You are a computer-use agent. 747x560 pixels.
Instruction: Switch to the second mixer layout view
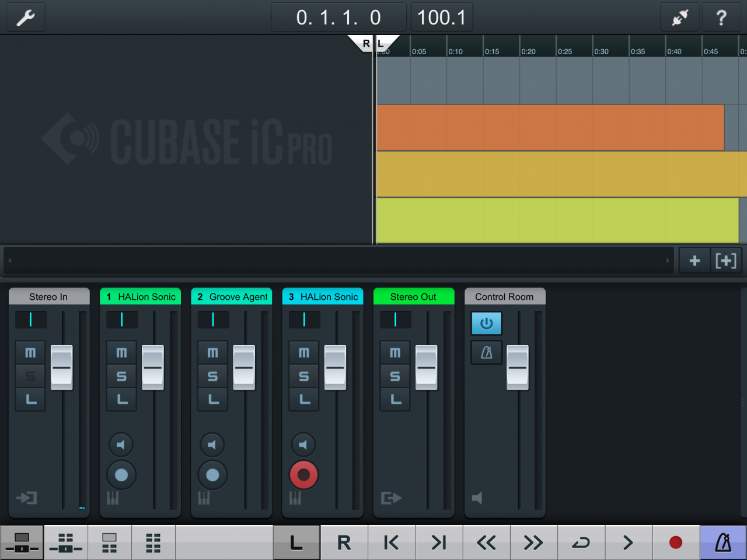pyautogui.click(x=66, y=542)
